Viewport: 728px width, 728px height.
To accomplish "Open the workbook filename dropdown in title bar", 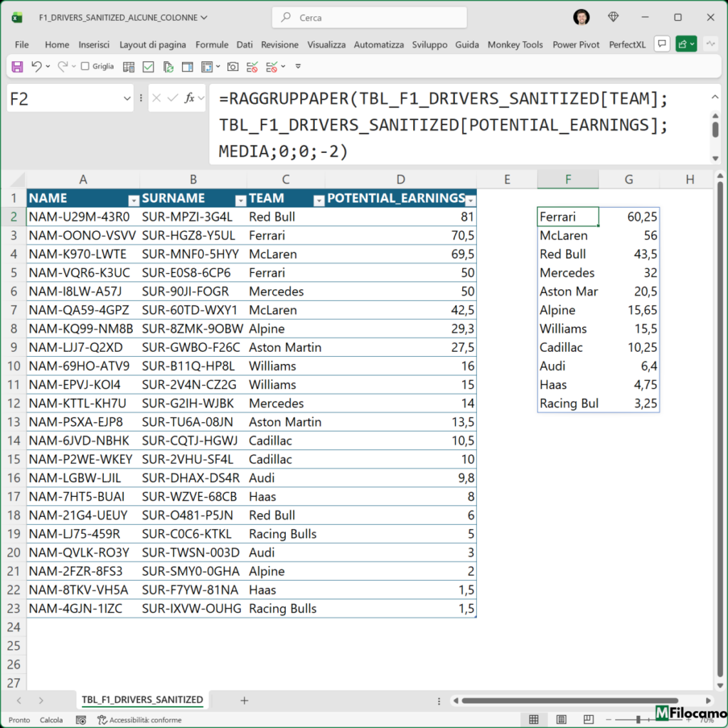I will point(204,18).
